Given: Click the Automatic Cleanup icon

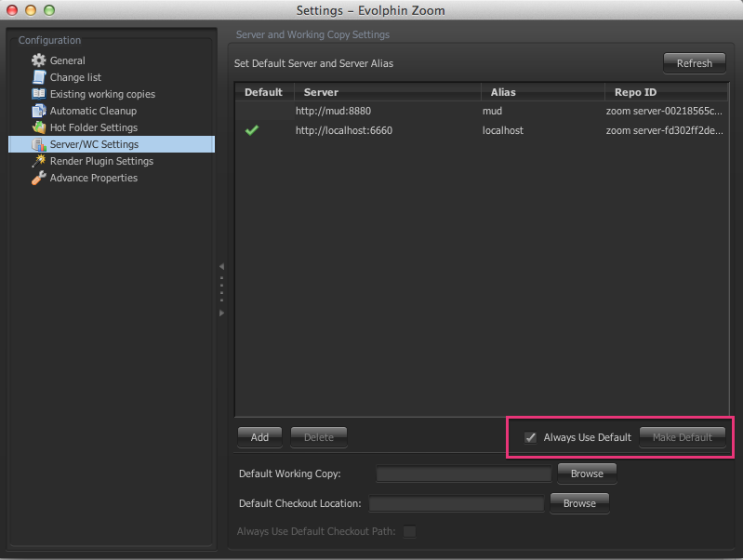Looking at the screenshot, I should point(38,111).
